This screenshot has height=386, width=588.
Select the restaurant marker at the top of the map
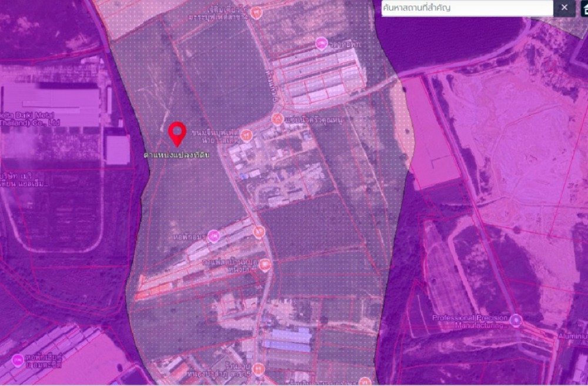tap(256, 12)
